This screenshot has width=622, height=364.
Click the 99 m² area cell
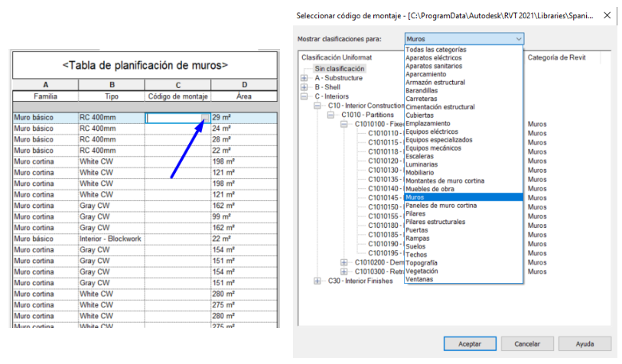244,217
